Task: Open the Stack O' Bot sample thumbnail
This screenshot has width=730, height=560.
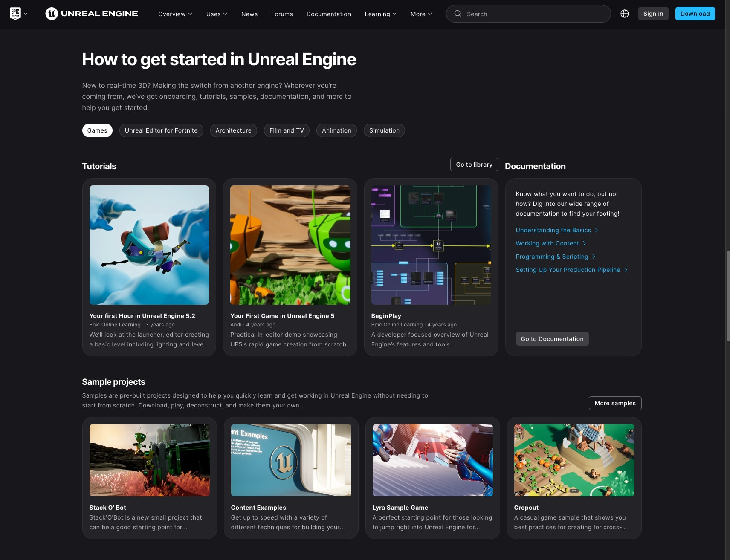Action: [x=150, y=460]
